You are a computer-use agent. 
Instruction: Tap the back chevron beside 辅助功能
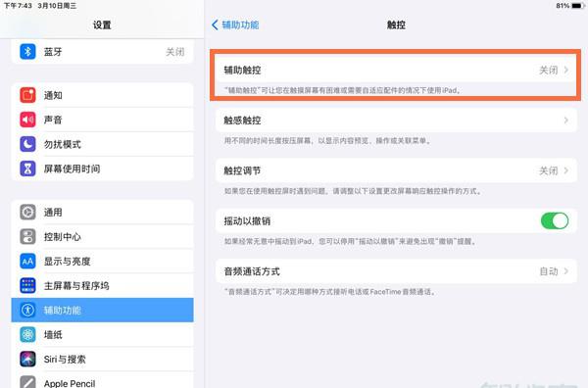click(x=215, y=25)
